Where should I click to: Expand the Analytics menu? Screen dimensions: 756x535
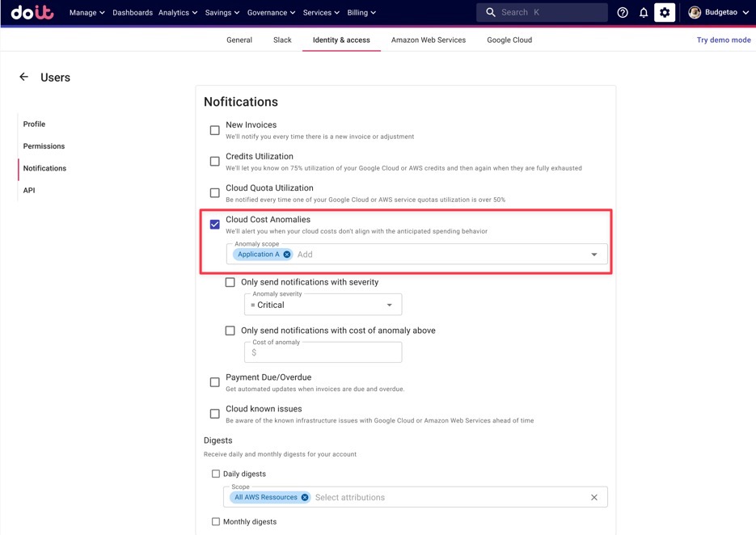[178, 13]
